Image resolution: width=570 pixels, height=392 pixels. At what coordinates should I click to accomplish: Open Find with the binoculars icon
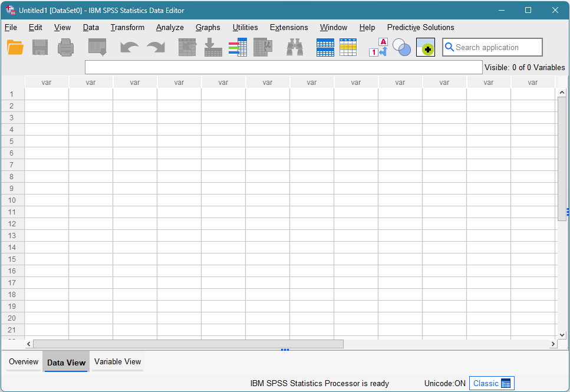(295, 47)
